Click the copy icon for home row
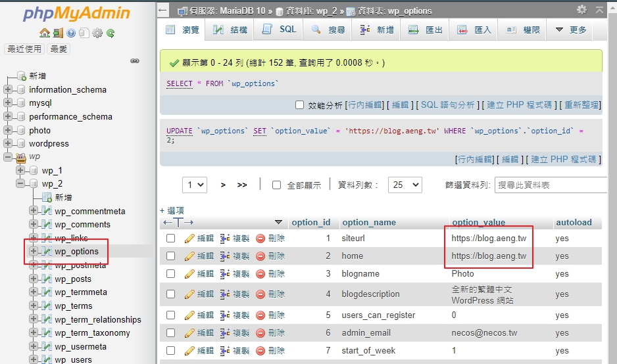 coord(225,256)
